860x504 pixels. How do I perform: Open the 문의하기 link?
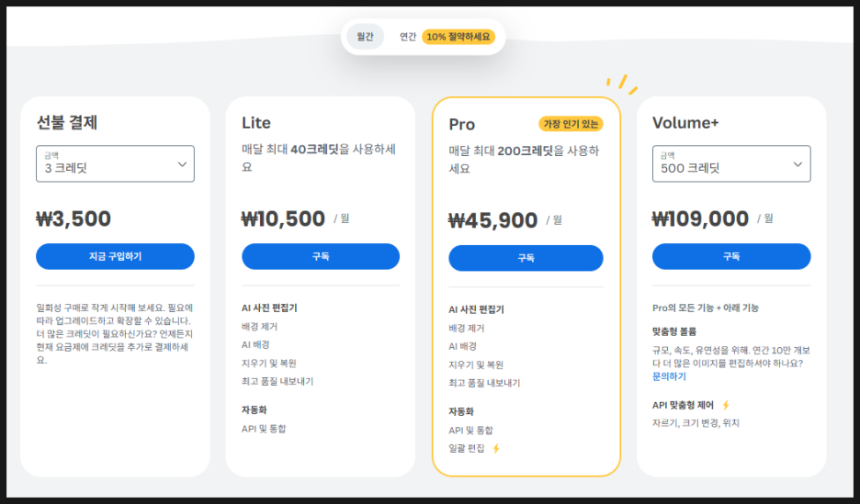tap(669, 376)
